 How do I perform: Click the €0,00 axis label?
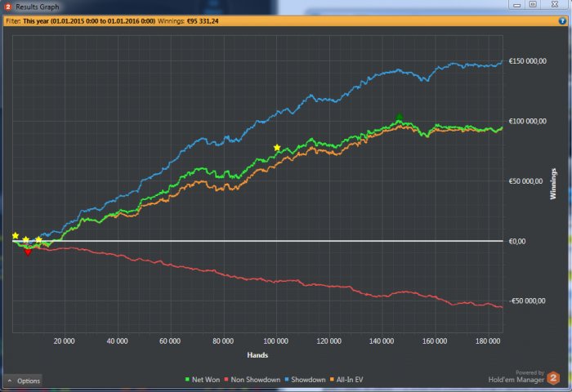tap(517, 241)
